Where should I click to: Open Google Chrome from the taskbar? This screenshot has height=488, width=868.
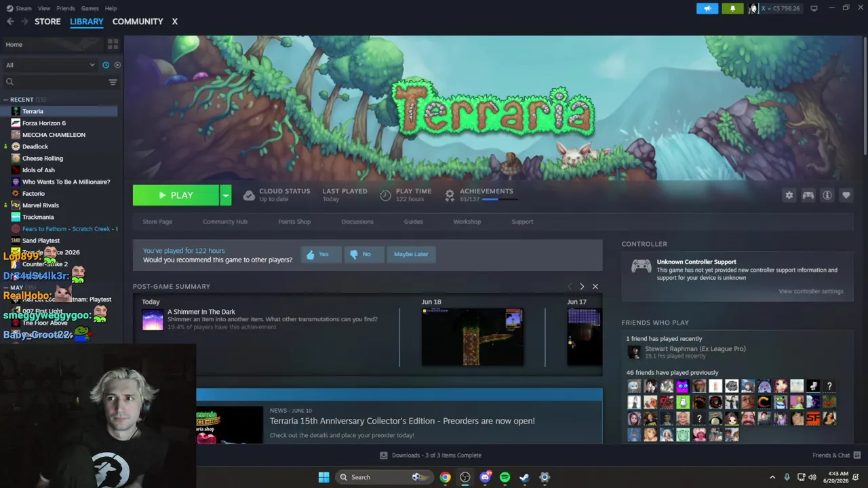tap(445, 477)
